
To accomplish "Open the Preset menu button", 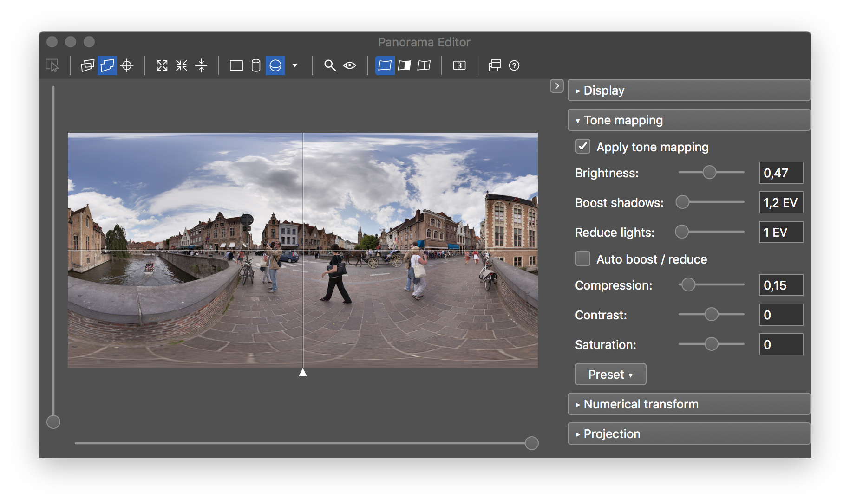I will coord(610,375).
